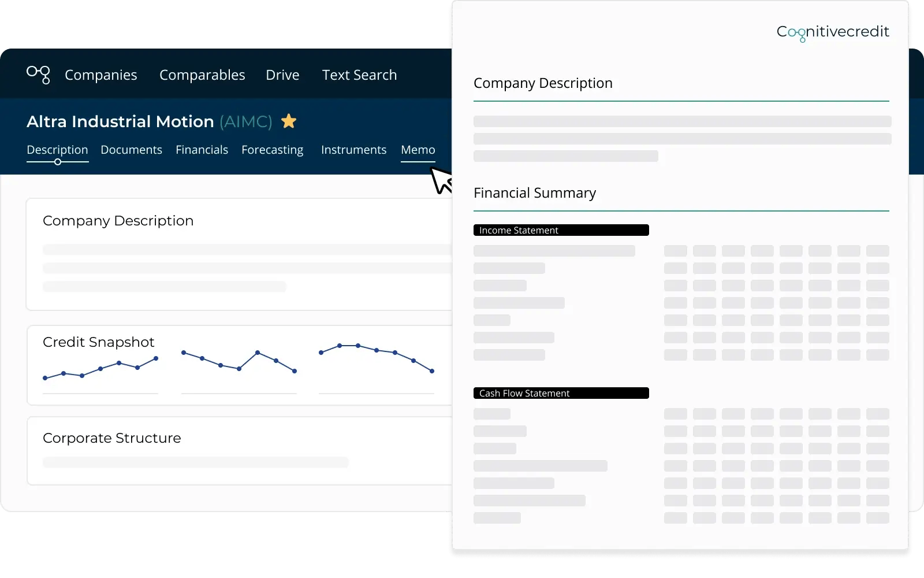Open the Instruments tab

(x=353, y=150)
